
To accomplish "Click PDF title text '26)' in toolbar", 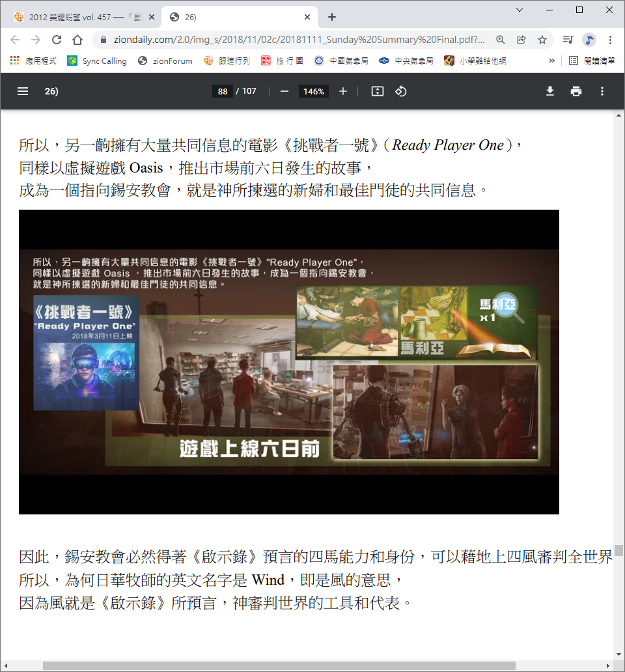I will [51, 91].
